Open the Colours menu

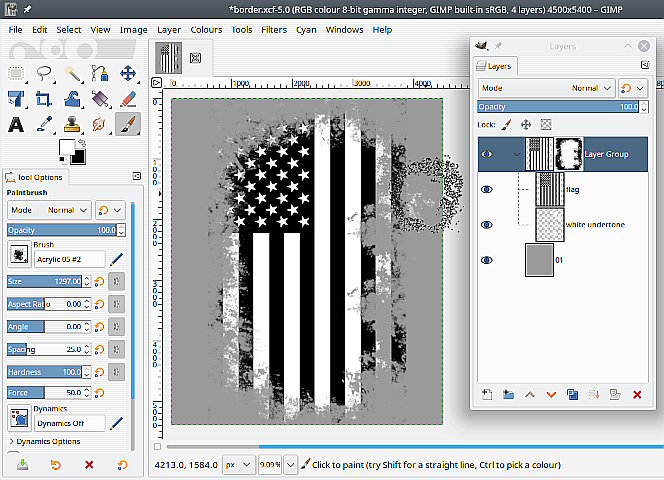206,30
